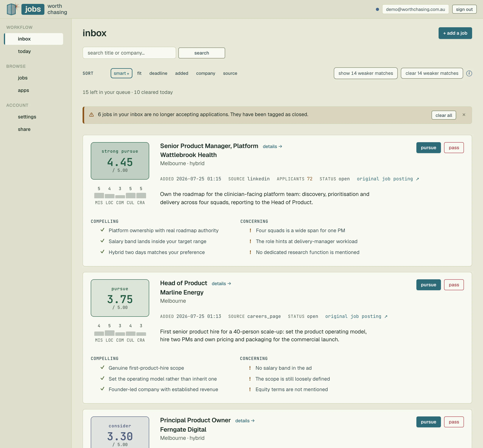Click the Jobs Worth Chasing building logo
Viewport: 483px width, 448px height.
coord(13,9)
